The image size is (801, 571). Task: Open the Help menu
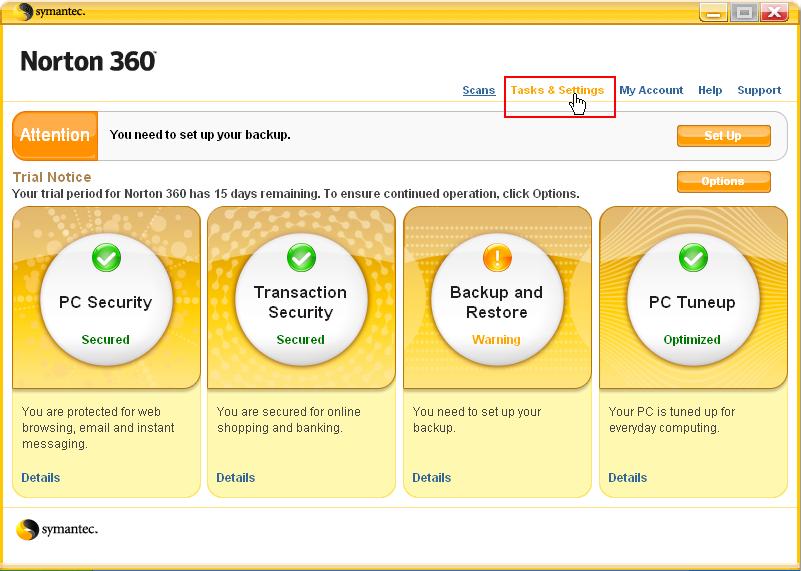point(710,90)
